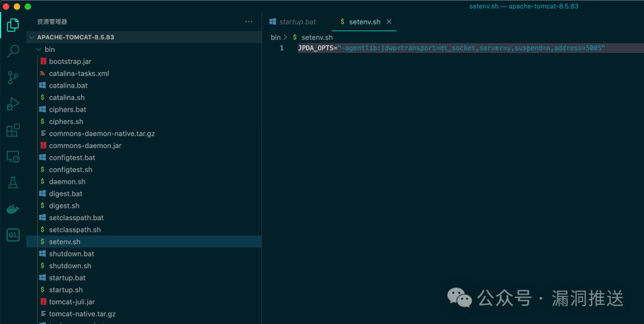Close the setenv.sh editor tab
This screenshot has height=324, width=644.
pos(389,22)
